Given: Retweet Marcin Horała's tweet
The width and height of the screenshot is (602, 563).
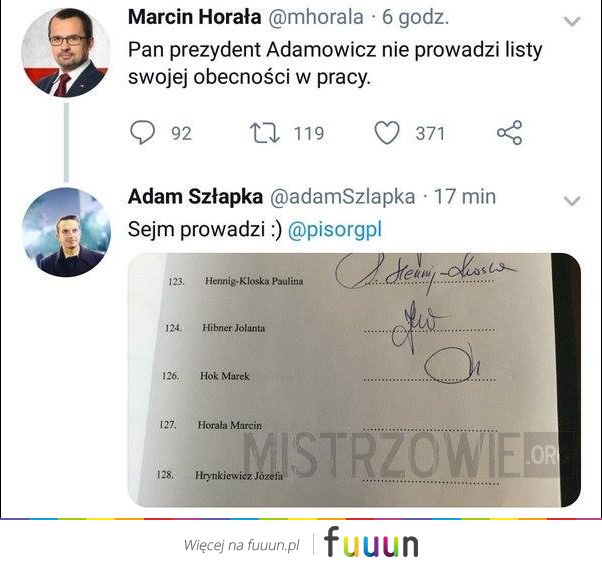Looking at the screenshot, I should 265,133.
